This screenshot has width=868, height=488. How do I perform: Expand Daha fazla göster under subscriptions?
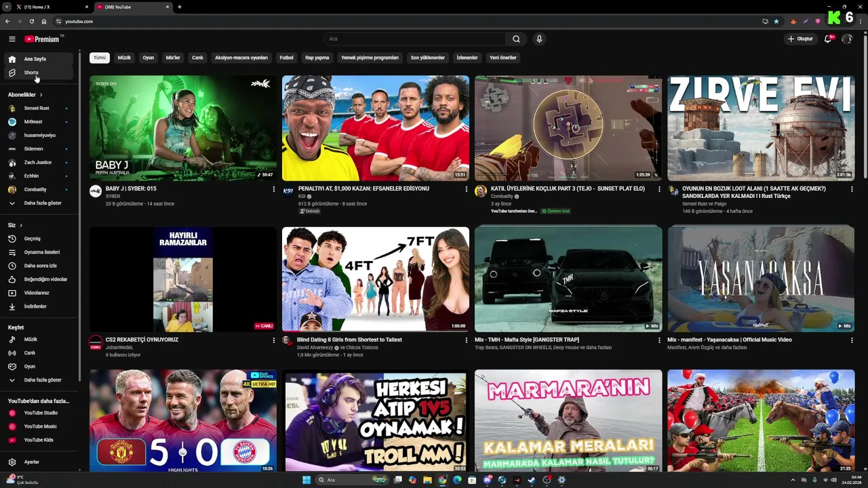coord(38,203)
